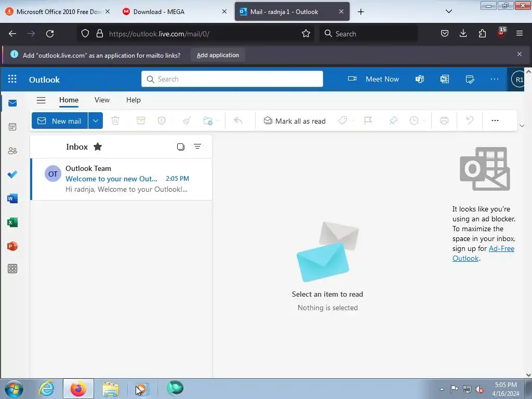Open OneNote feed icon in header

(x=445, y=79)
